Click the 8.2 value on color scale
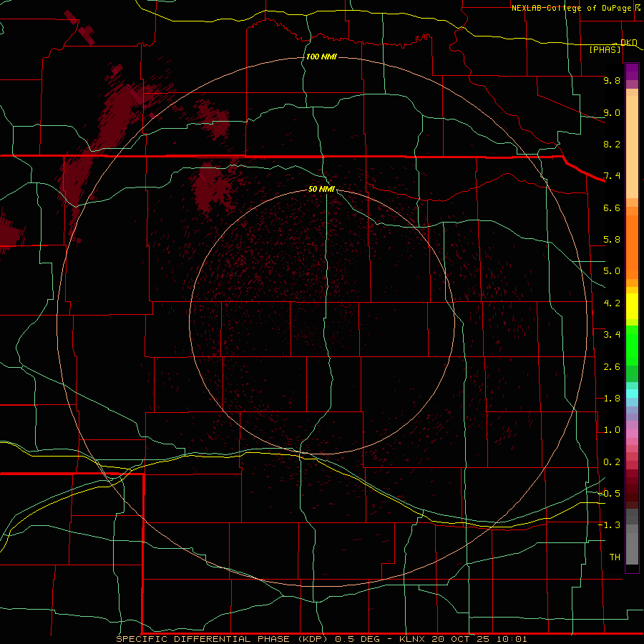Image resolution: width=644 pixels, height=644 pixels. point(612,144)
